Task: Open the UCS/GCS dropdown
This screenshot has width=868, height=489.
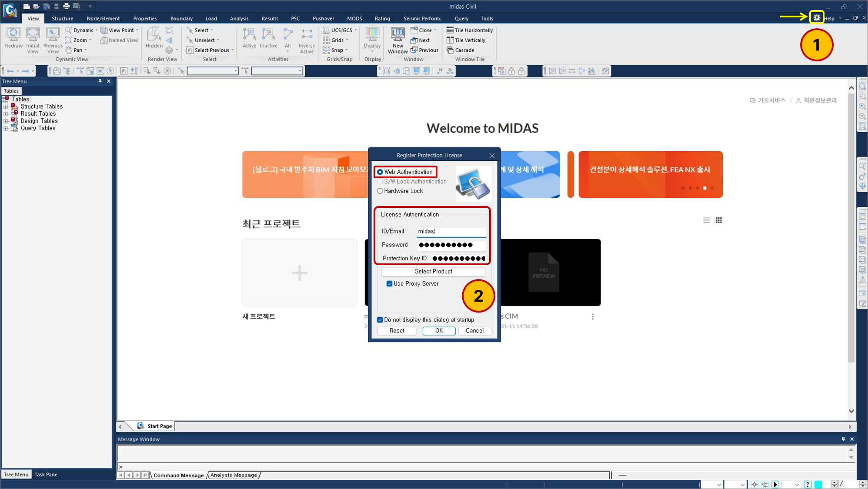Action: coord(355,30)
